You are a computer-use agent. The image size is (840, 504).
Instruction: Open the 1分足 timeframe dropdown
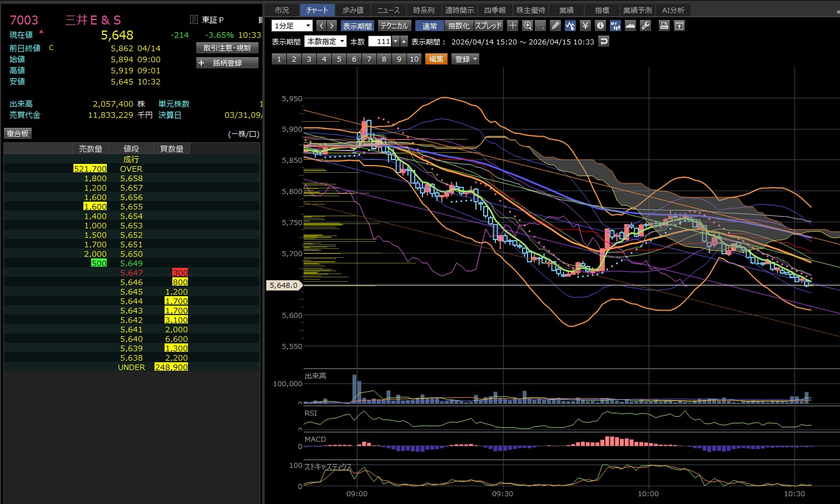292,26
